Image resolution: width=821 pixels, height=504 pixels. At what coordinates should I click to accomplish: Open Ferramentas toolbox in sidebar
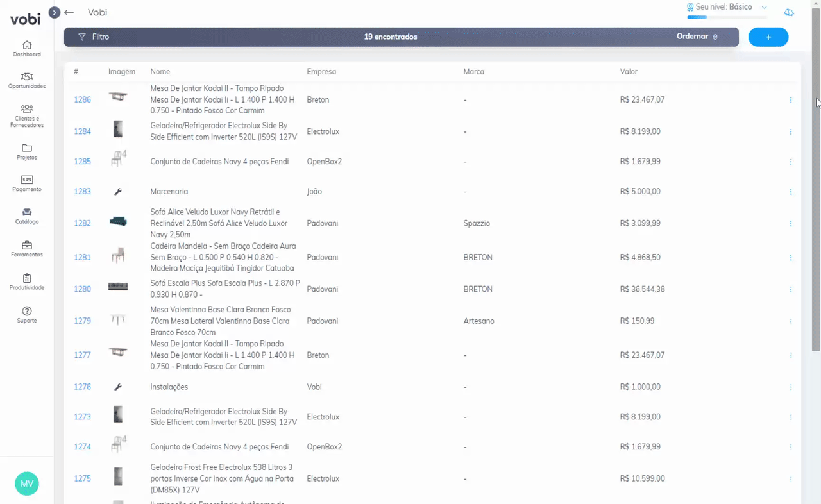coord(27,249)
